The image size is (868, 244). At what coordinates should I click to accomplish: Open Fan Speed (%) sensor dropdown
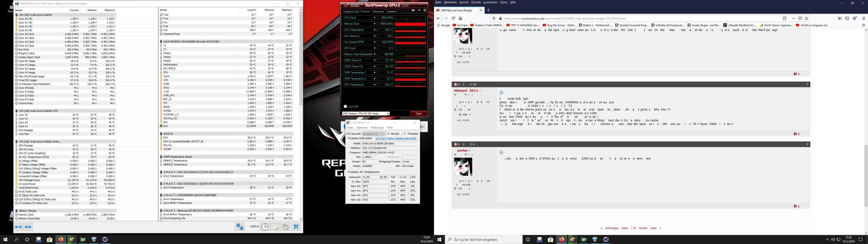[x=375, y=36]
